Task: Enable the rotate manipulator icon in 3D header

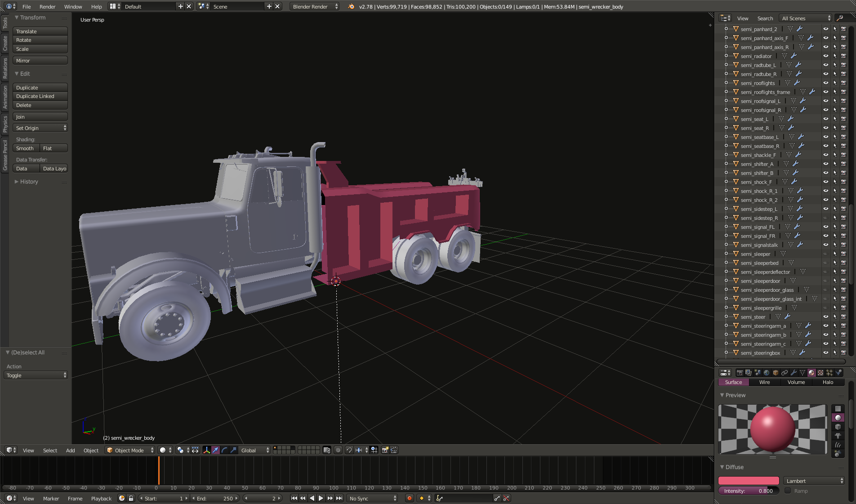Action: point(224,450)
